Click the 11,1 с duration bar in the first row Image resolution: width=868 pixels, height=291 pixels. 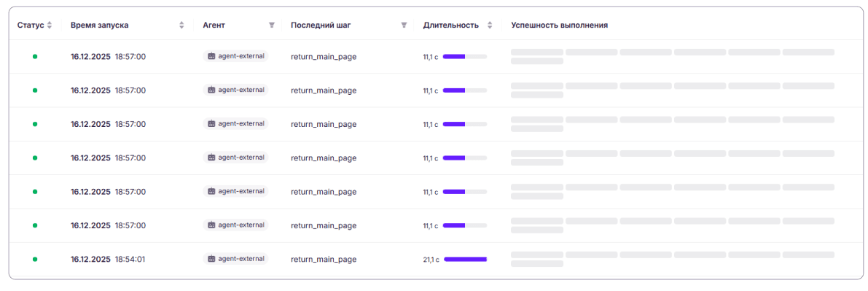(x=465, y=57)
